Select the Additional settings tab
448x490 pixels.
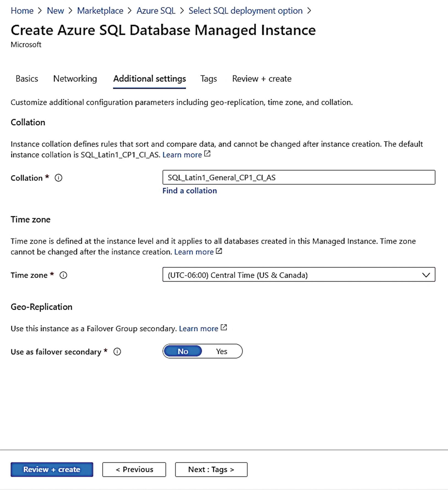point(150,79)
